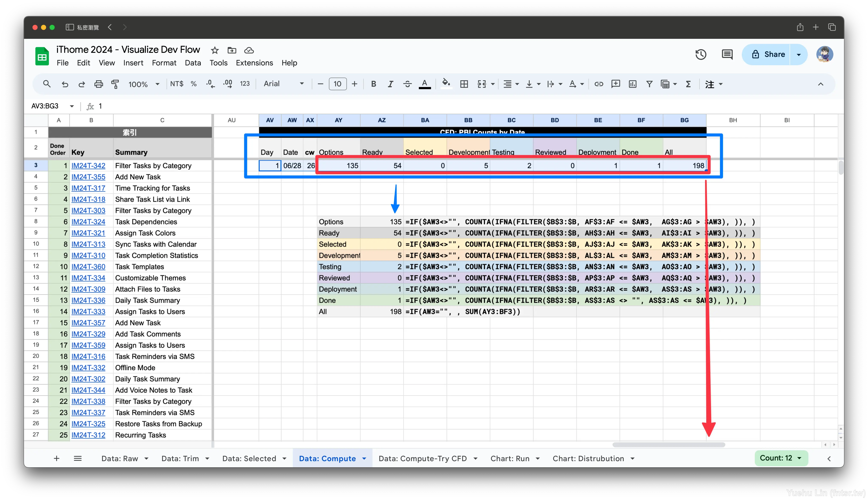Open the all sheets list icon
The image size is (868, 499).
click(x=78, y=458)
